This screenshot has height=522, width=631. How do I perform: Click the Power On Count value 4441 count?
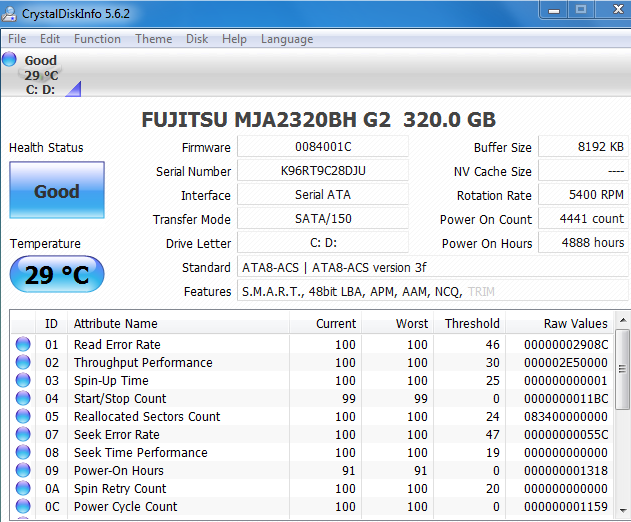tap(583, 219)
